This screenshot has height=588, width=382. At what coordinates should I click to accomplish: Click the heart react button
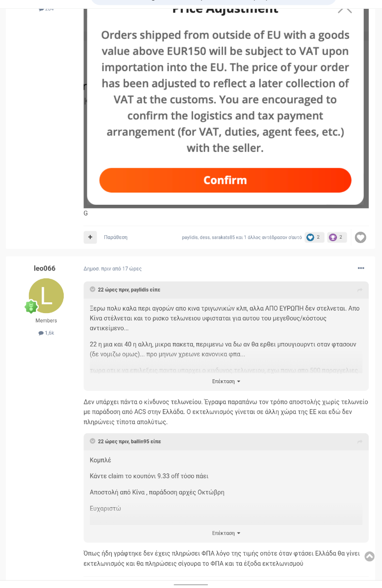click(360, 238)
